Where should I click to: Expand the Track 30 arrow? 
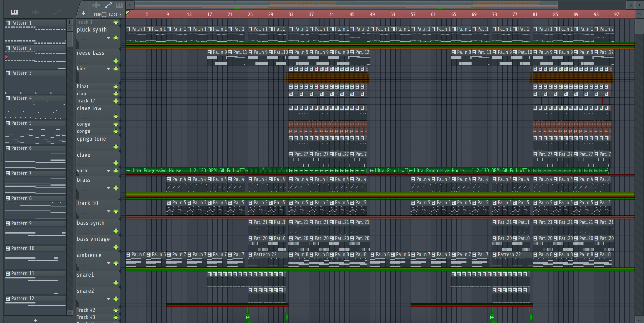pyautogui.click(x=108, y=211)
